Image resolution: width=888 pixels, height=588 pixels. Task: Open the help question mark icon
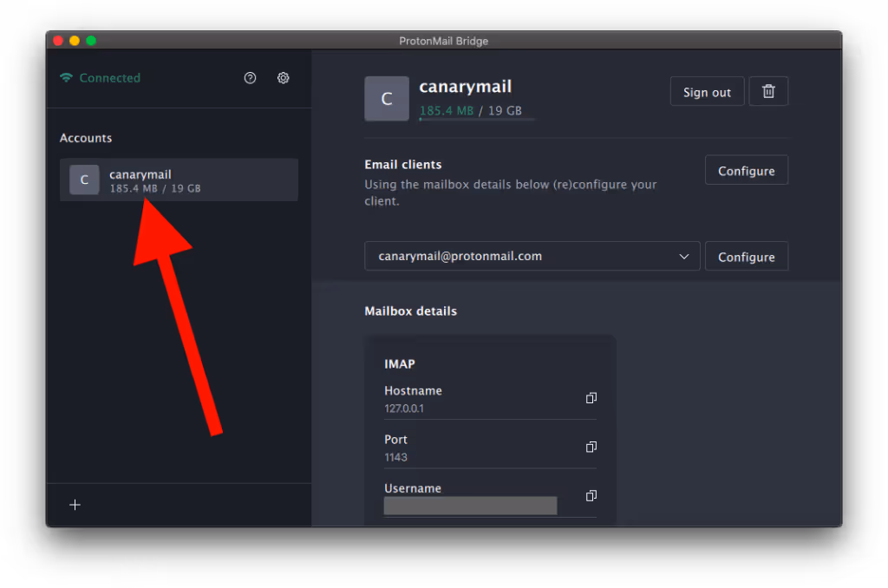250,78
